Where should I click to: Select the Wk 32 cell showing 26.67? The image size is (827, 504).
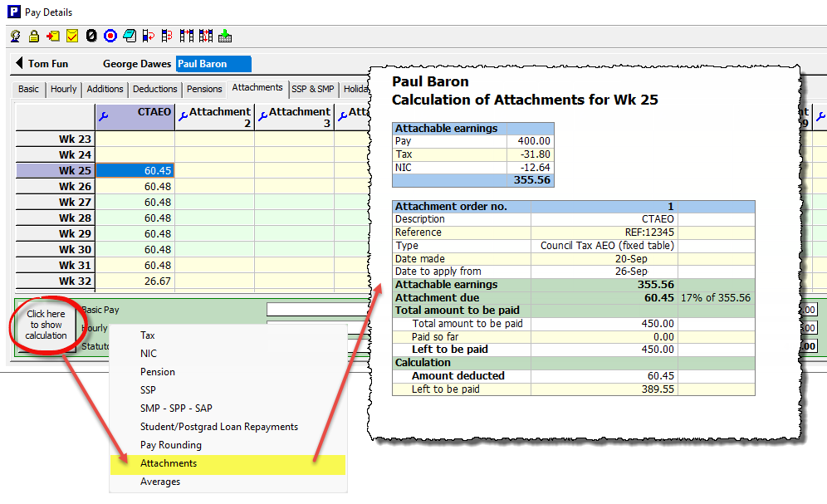pos(135,281)
